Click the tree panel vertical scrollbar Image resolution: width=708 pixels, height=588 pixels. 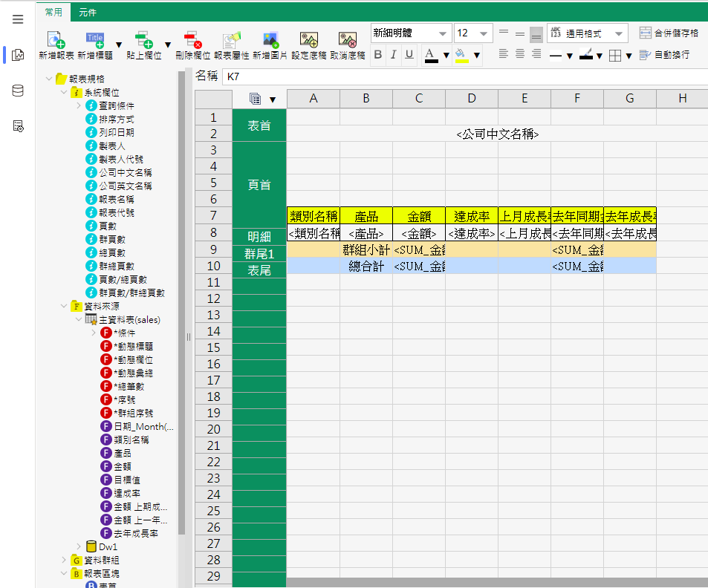[181, 302]
